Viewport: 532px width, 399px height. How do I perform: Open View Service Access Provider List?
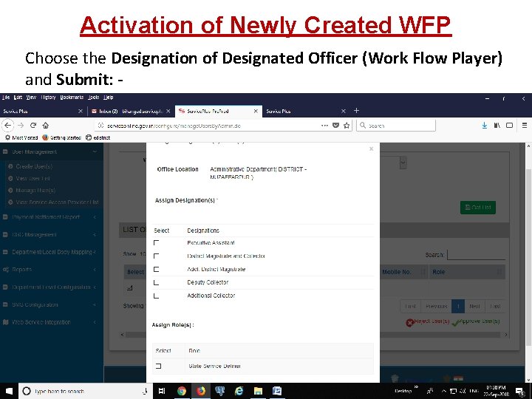click(x=57, y=202)
